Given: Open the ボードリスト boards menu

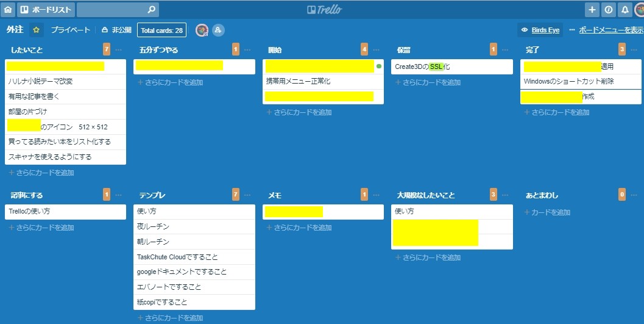Looking at the screenshot, I should pyautogui.click(x=46, y=10).
